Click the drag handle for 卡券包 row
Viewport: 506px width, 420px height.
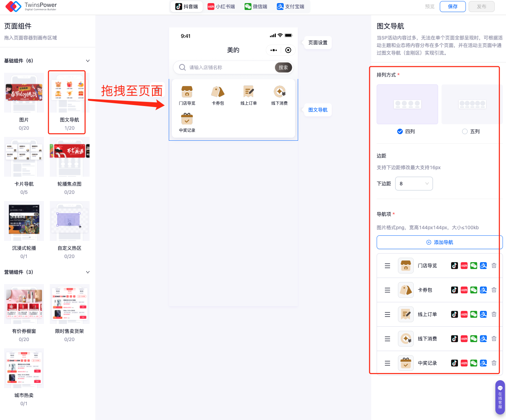pos(387,290)
